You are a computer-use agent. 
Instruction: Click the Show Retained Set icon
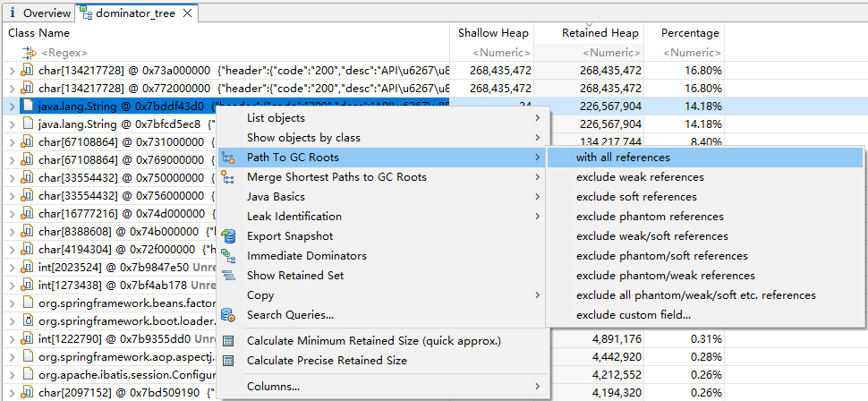(x=227, y=276)
